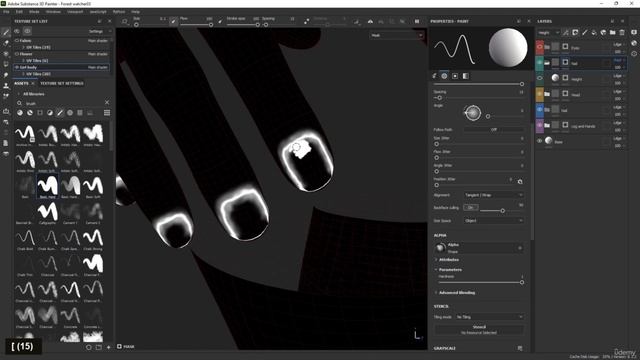Toggle Backface culling On button
The width and height of the screenshot is (640, 360).
tap(471, 208)
